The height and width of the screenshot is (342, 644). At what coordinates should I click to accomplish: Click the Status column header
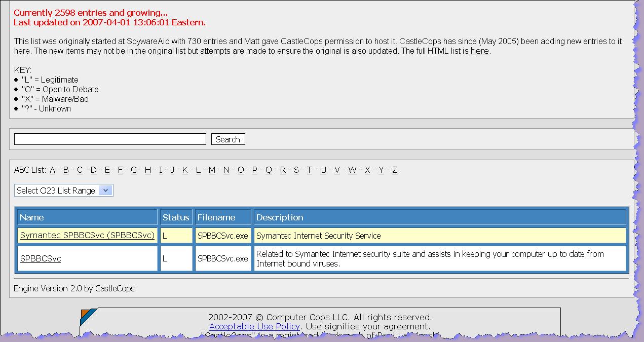[175, 217]
